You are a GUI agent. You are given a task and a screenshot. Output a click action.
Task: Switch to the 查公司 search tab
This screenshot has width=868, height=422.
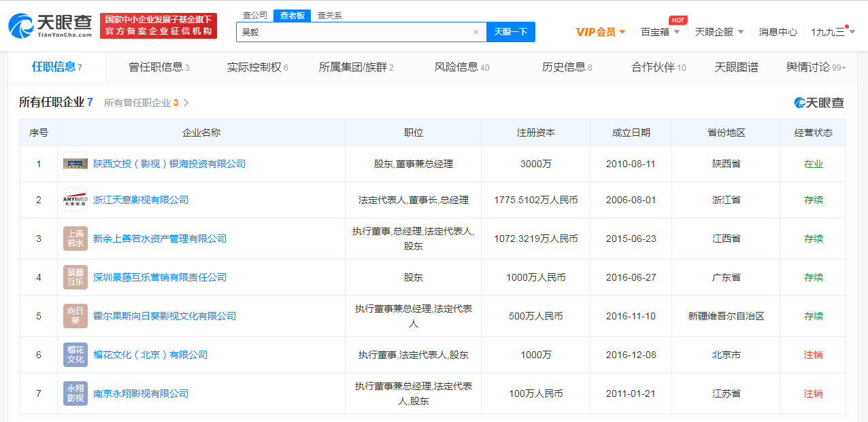click(x=255, y=15)
